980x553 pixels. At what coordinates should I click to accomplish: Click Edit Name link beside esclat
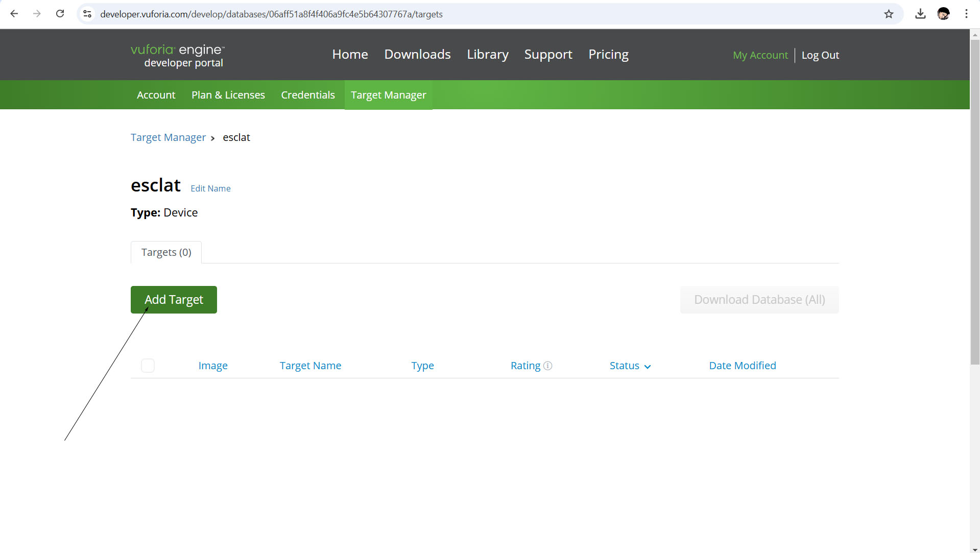210,188
